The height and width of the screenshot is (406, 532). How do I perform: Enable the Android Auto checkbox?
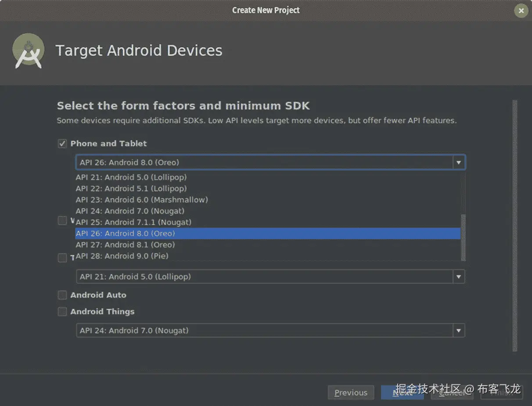(62, 295)
